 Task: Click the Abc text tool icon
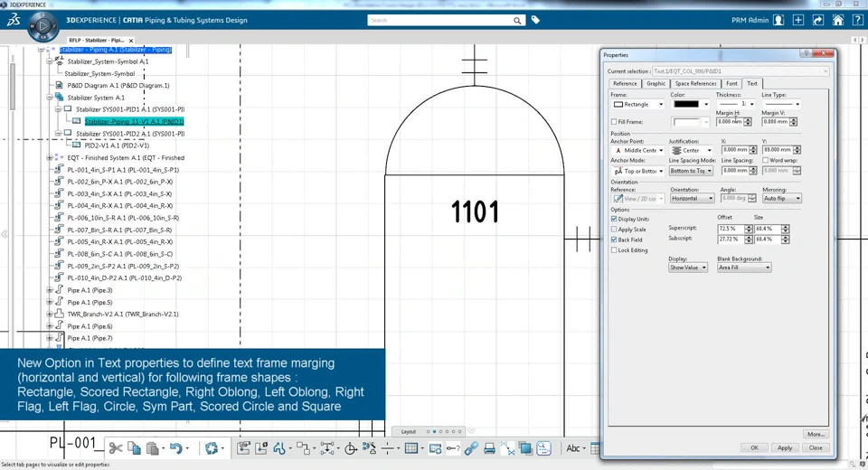(573, 448)
